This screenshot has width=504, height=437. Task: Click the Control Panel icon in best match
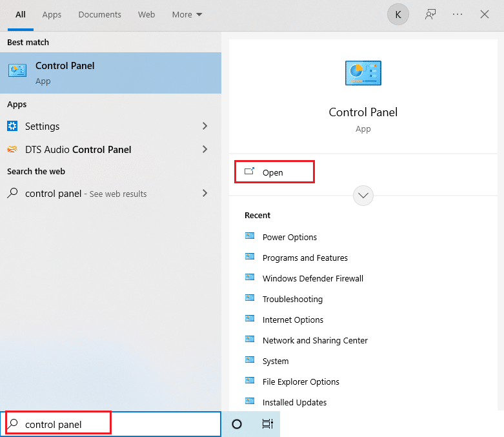tap(17, 70)
